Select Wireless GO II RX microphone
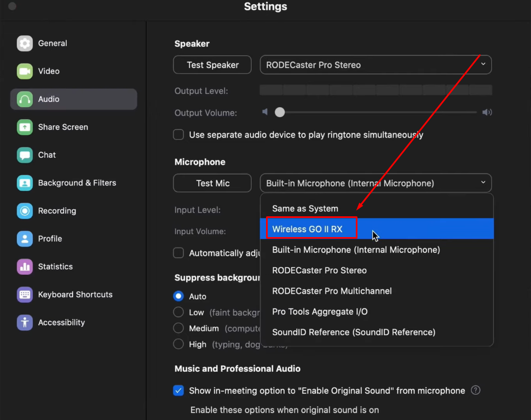This screenshot has height=420, width=531. click(377, 229)
